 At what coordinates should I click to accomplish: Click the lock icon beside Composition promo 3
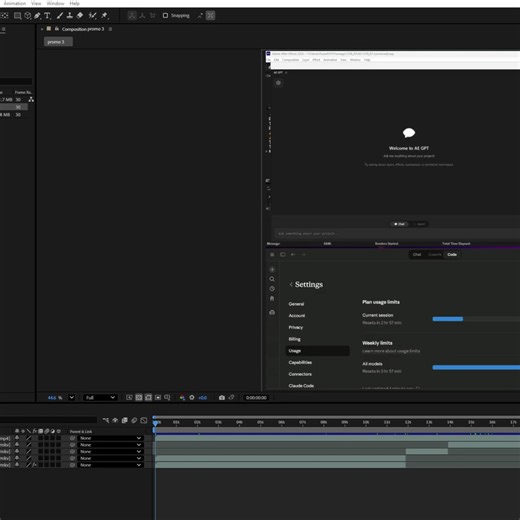coord(57,29)
